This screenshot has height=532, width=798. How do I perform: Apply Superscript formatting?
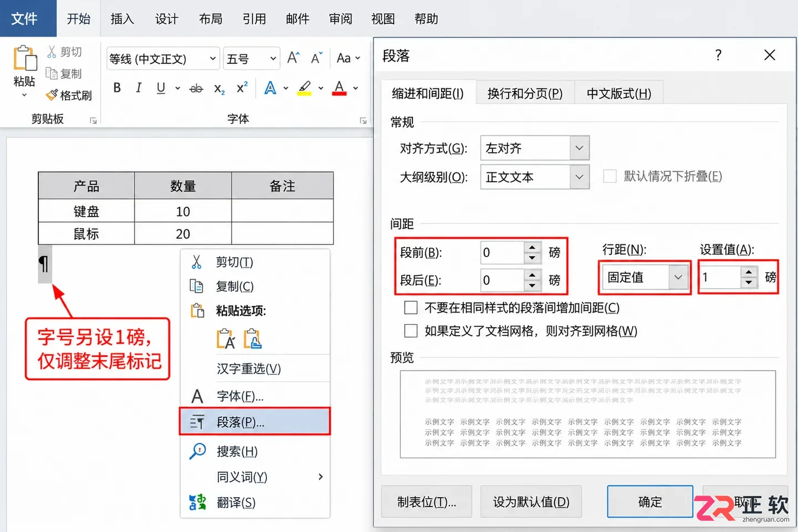tap(242, 88)
